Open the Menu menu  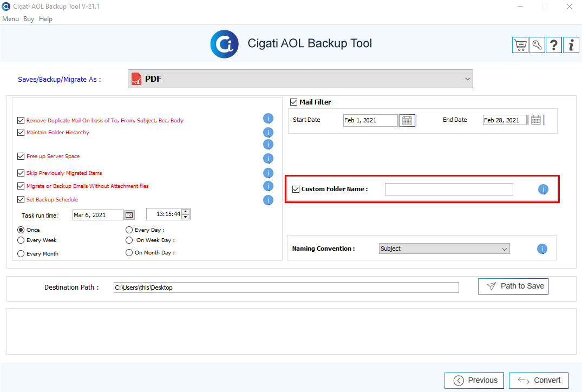pos(10,19)
